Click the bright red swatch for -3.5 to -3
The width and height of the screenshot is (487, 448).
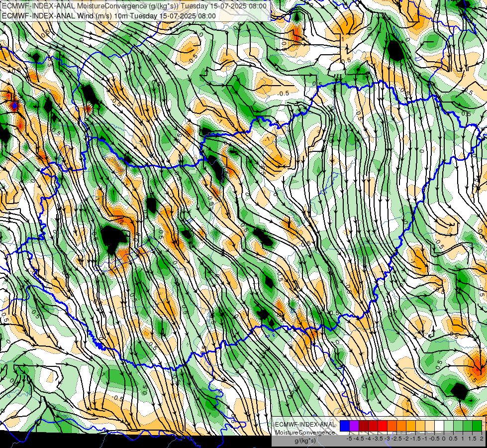383,426
